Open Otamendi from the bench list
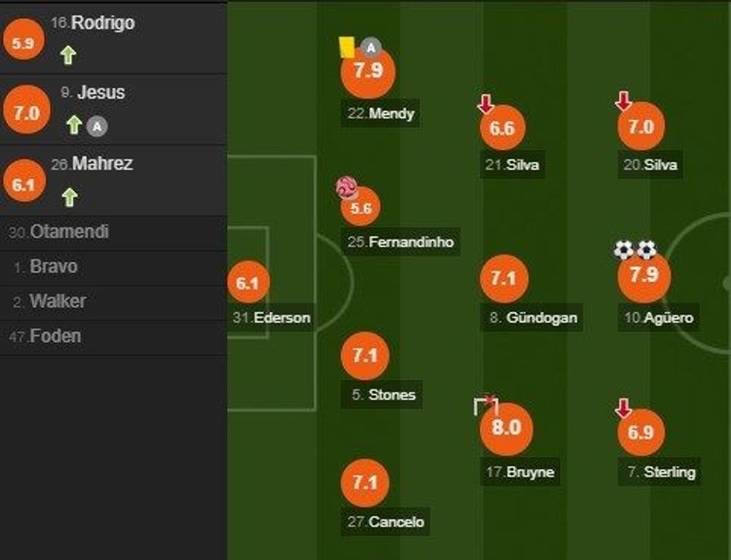This screenshot has width=731, height=560. pyautogui.click(x=69, y=232)
